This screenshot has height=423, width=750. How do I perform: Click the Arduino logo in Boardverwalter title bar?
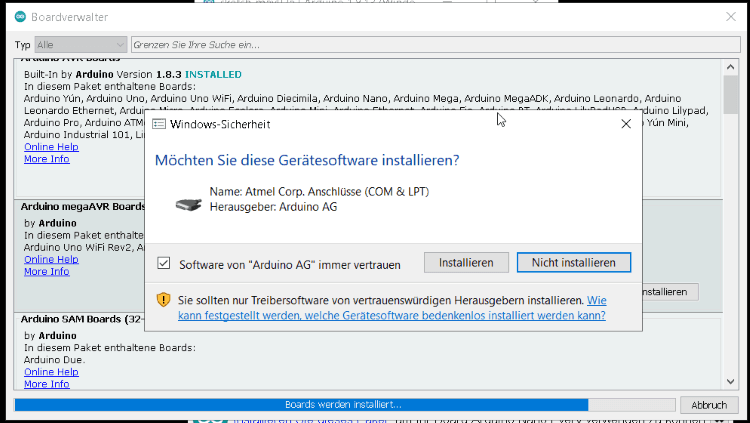(x=20, y=17)
